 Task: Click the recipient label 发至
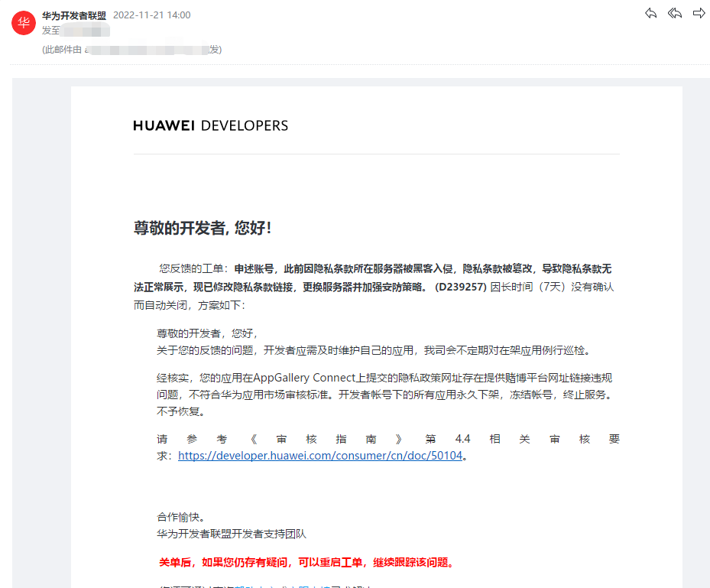(50, 31)
